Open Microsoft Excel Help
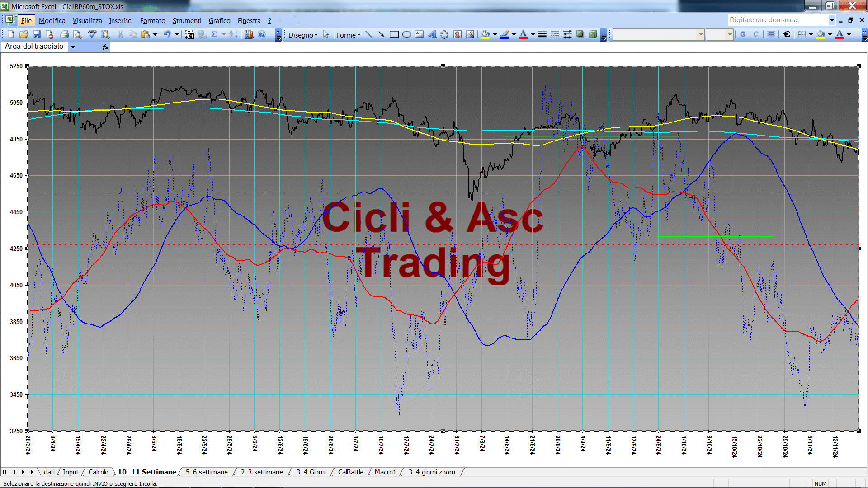868x488 pixels. coord(262,34)
